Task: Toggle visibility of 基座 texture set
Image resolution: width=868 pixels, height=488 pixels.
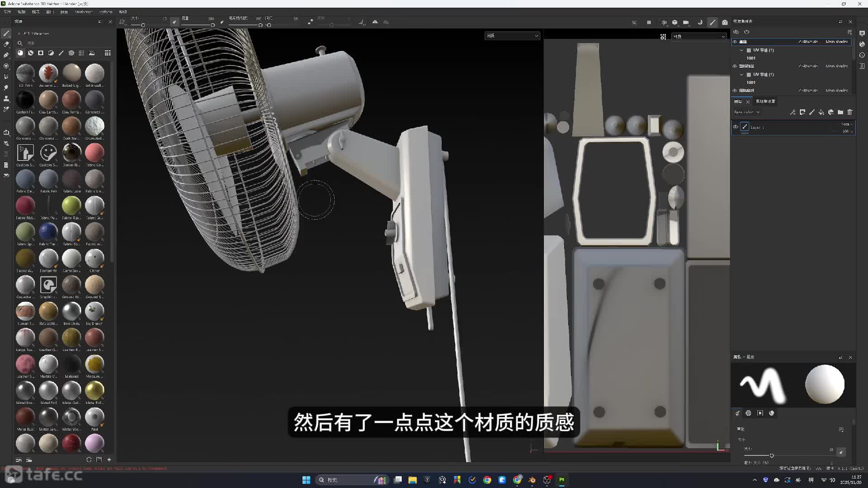Action: 735,42
